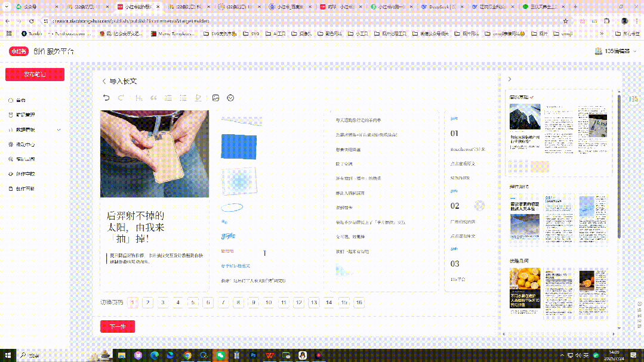
Task: Collapse the template panel with its arrow
Action: (x=510, y=79)
